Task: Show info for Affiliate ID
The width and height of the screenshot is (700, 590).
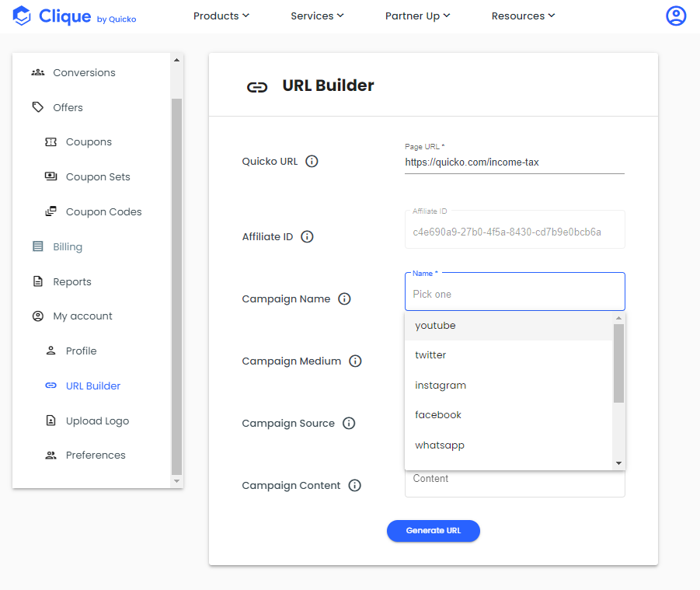Action: tap(307, 237)
